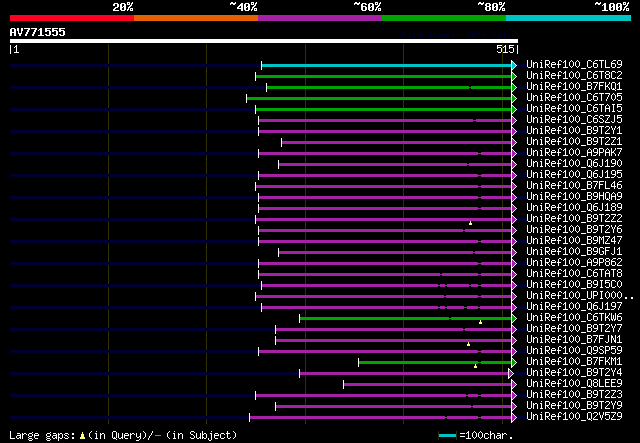Click the orange ~40% identity legend segment
This screenshot has height=443, width=640.
(x=196, y=18)
